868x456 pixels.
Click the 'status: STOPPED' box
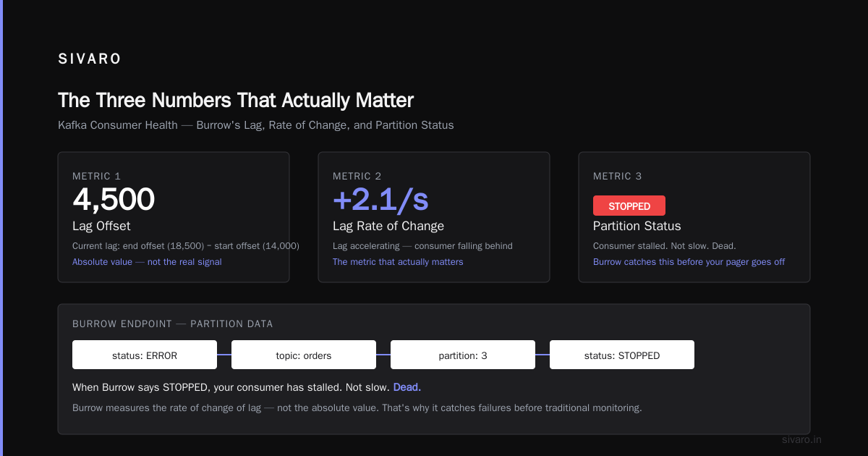[622, 355]
